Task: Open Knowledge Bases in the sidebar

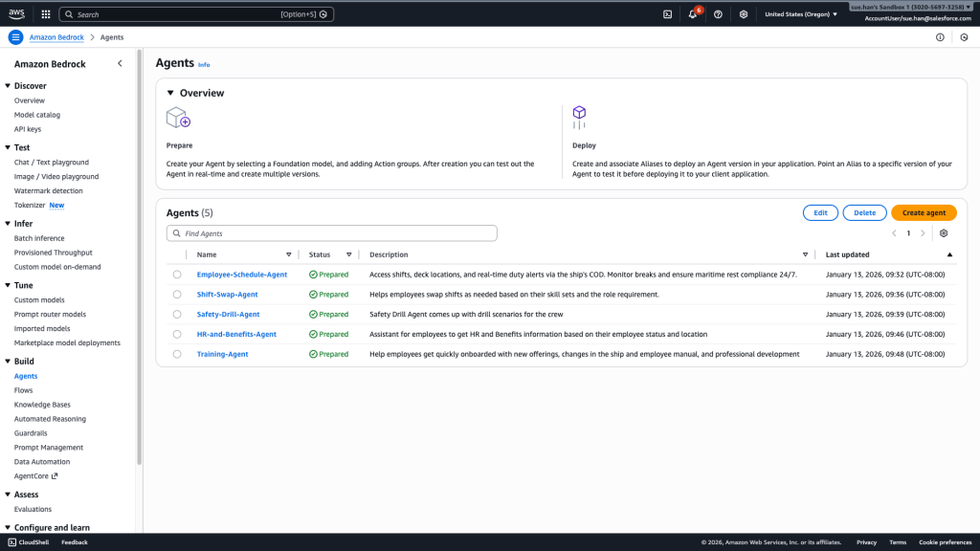Action: [42, 405]
